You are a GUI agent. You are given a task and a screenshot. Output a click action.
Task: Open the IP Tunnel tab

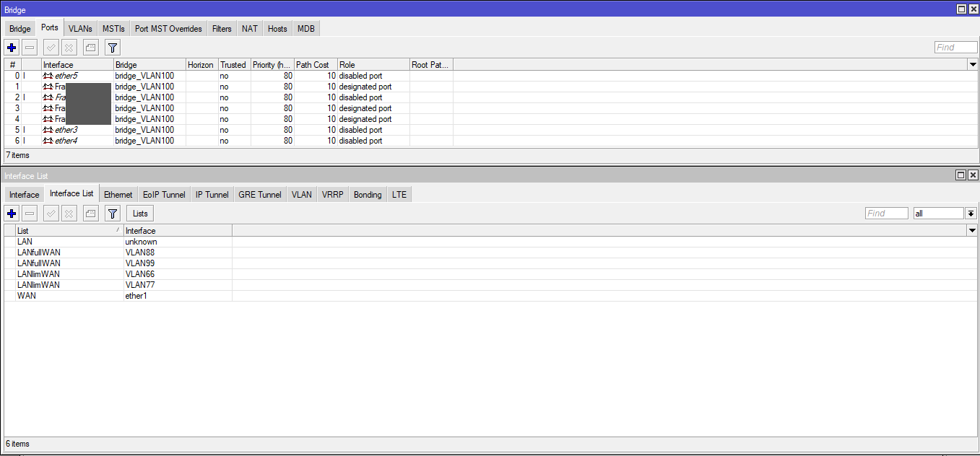coord(212,195)
